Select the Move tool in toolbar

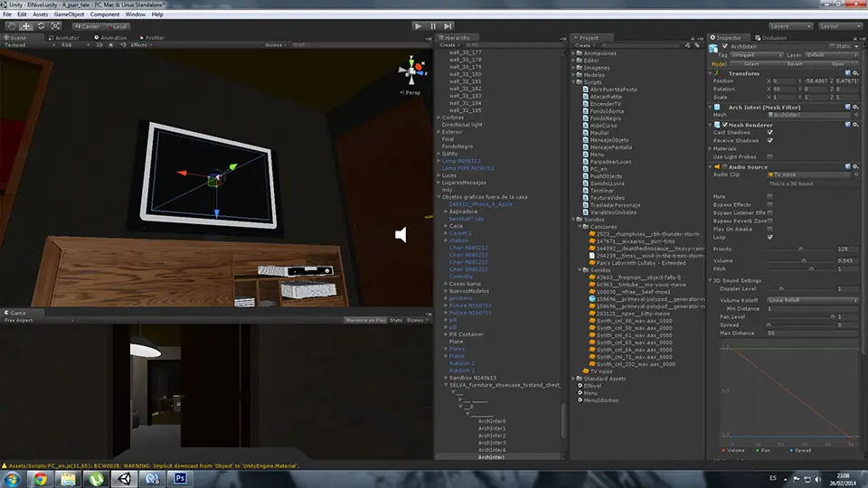(x=26, y=26)
